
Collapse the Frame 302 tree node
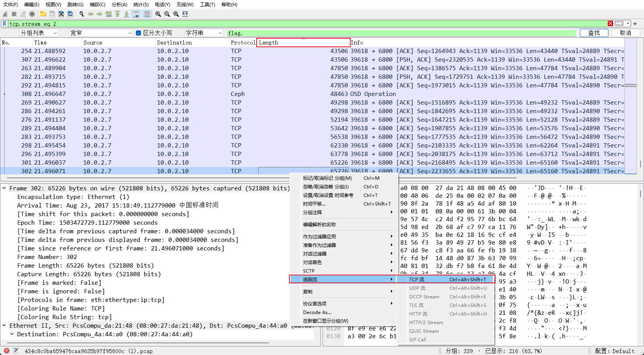coord(4,188)
